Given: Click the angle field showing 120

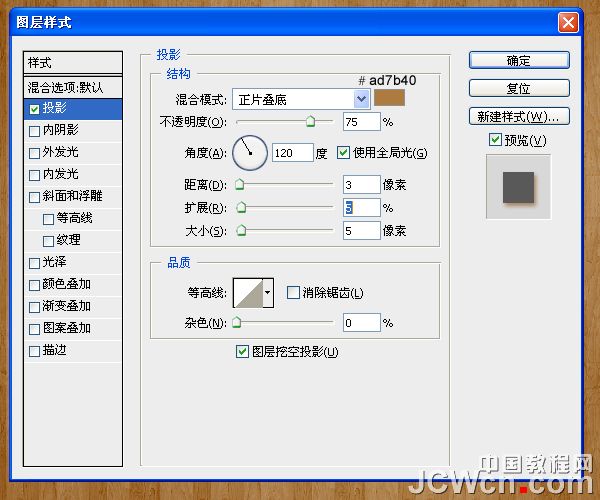Looking at the screenshot, I should click(x=293, y=153).
